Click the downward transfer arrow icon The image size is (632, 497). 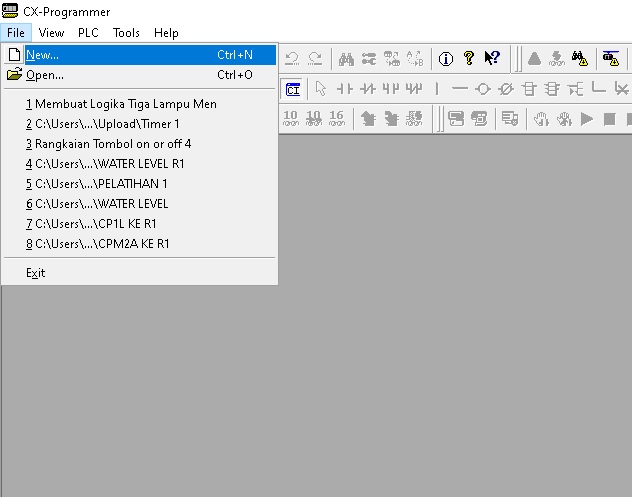pos(391,119)
